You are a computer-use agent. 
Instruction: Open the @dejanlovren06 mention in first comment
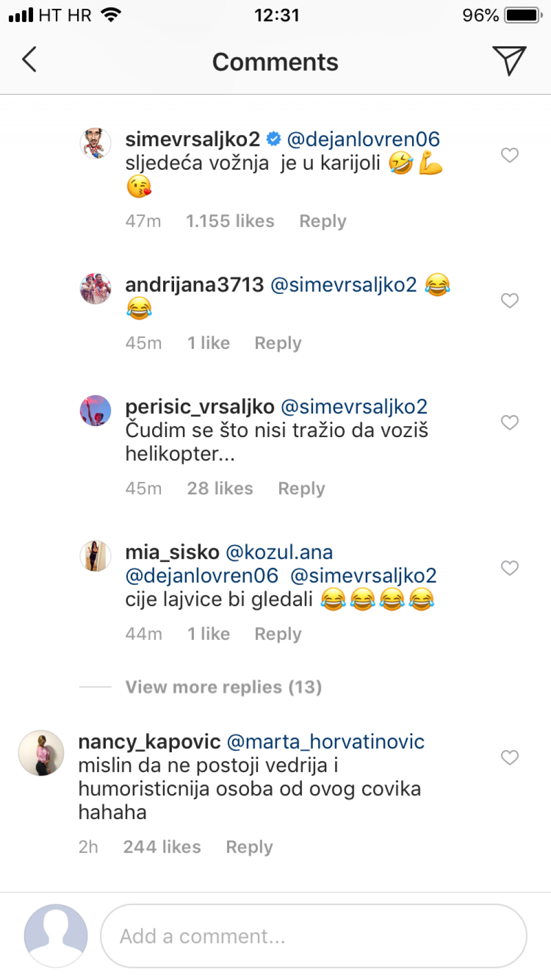click(x=364, y=139)
